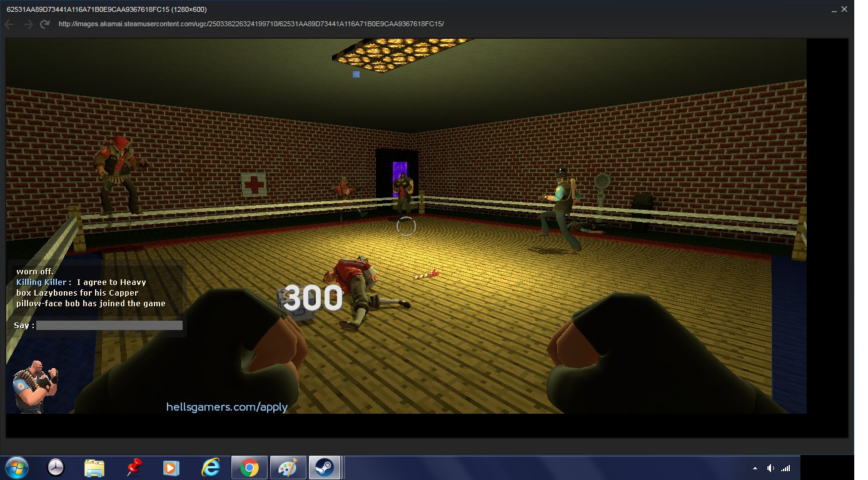Open the network signal tray icon
This screenshot has height=480, width=868.
tap(785, 468)
